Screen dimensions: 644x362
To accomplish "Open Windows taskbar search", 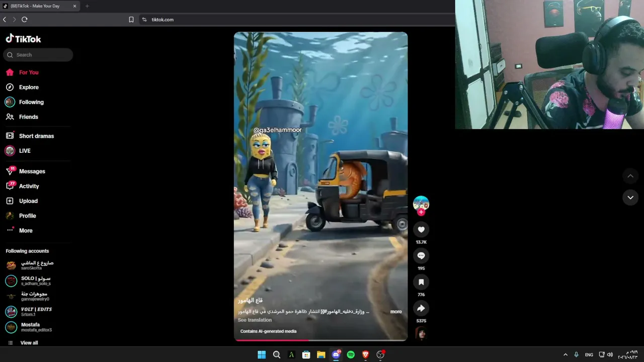I will pos(277,354).
